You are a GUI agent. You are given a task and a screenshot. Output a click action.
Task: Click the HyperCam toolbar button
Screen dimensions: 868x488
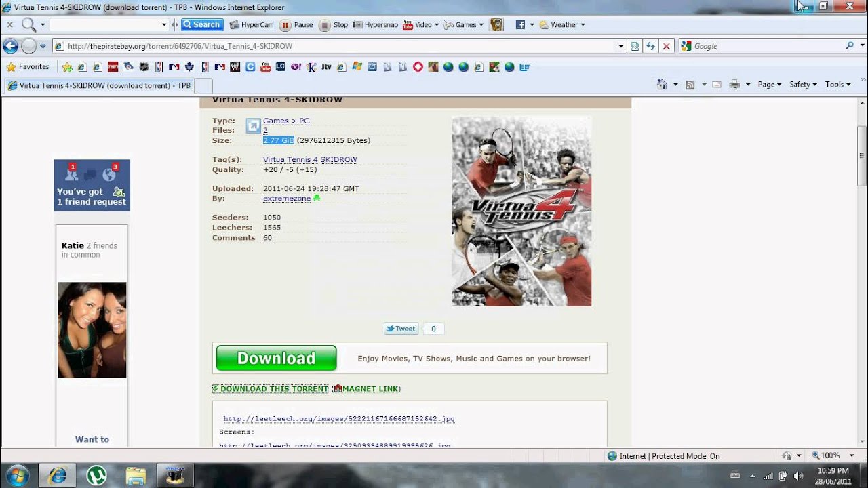(x=252, y=25)
